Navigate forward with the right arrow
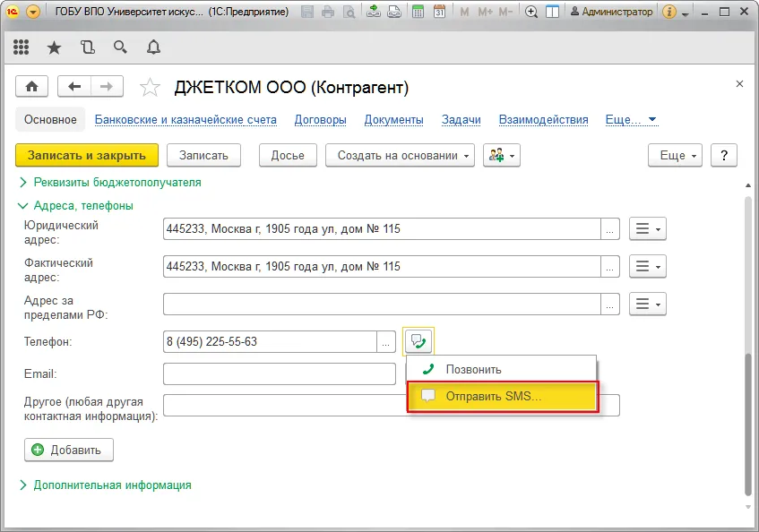The image size is (759, 532). click(x=107, y=87)
